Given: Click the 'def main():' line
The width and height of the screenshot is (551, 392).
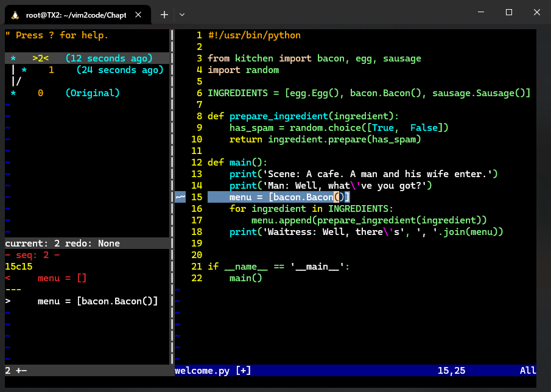Looking at the screenshot, I should [237, 163].
